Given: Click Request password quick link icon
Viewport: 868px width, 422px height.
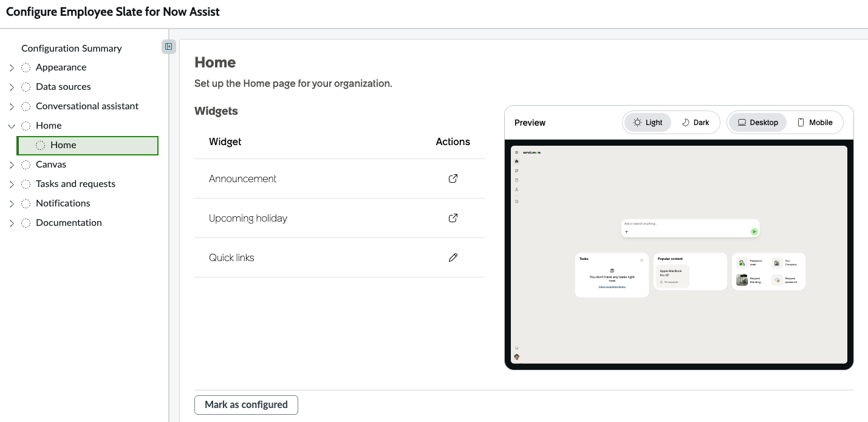Looking at the screenshot, I should pos(777,280).
